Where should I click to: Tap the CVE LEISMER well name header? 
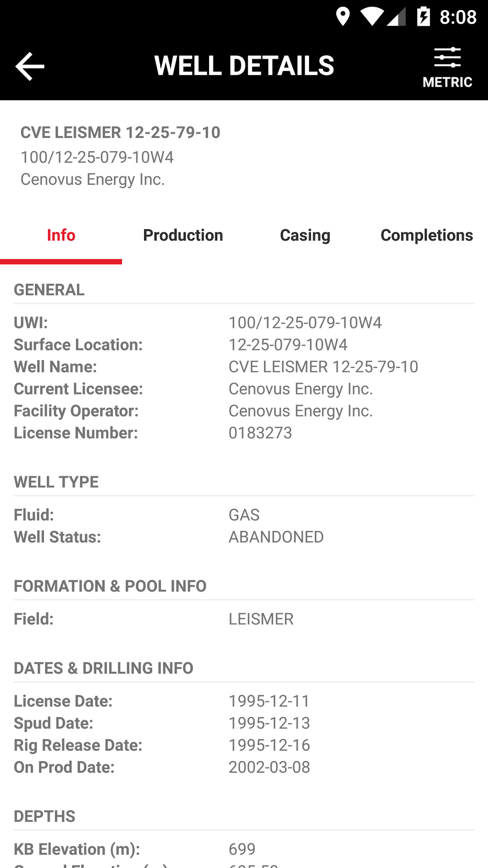tap(120, 133)
